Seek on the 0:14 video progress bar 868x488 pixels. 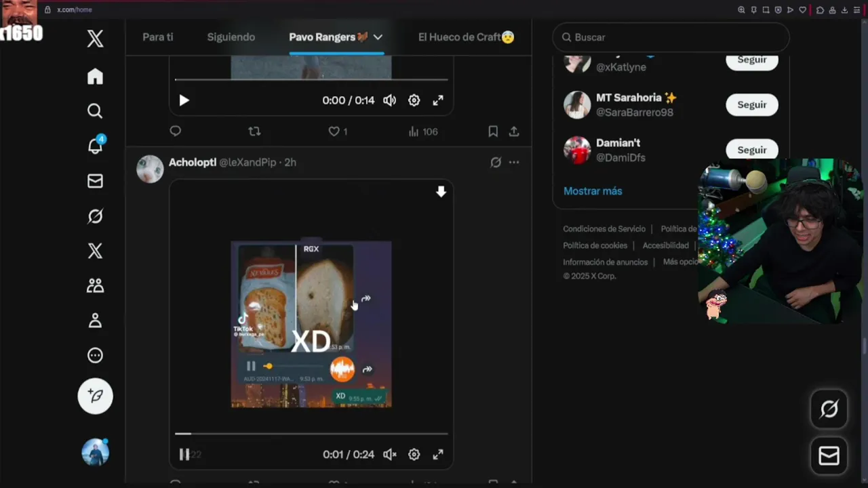coord(311,80)
